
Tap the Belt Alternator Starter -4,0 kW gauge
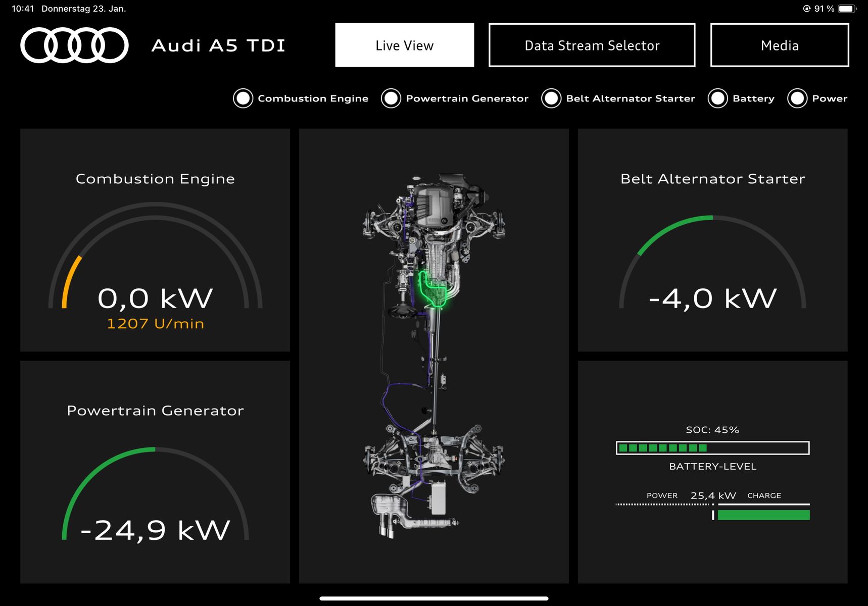point(712,268)
